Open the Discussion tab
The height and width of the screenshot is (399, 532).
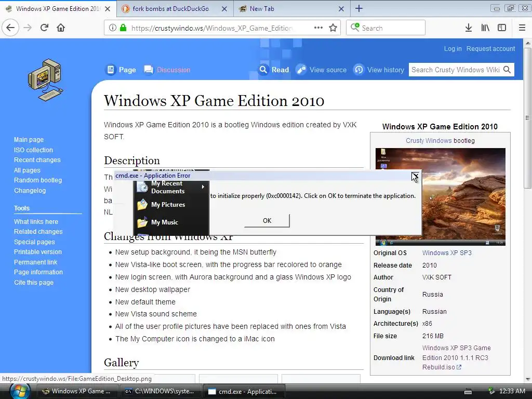(167, 70)
